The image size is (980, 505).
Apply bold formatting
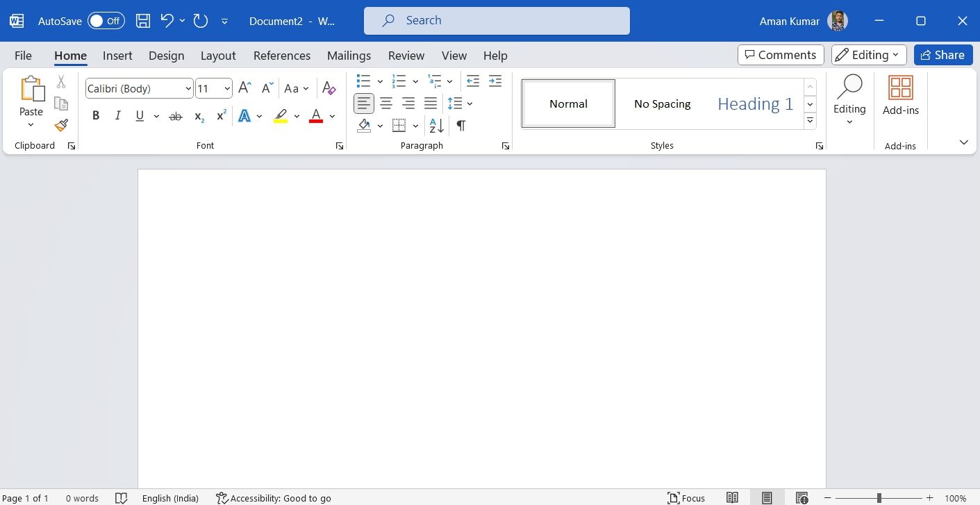(x=95, y=115)
